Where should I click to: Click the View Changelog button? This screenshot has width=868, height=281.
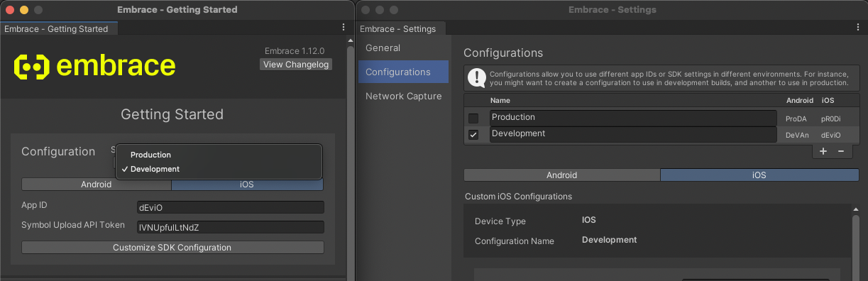296,65
